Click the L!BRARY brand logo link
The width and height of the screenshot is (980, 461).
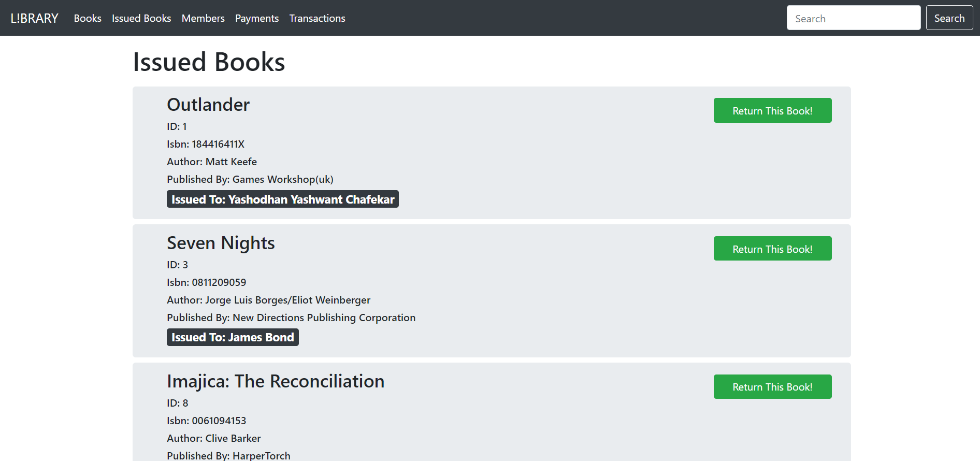click(x=34, y=18)
